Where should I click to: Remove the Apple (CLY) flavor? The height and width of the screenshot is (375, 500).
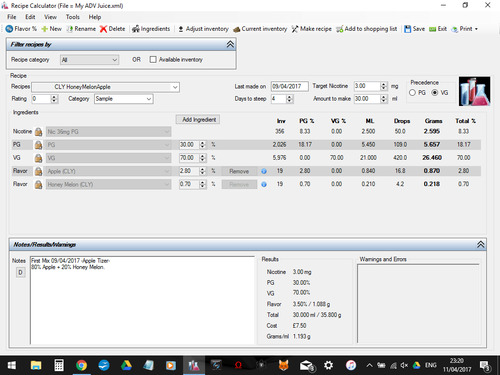point(239,171)
